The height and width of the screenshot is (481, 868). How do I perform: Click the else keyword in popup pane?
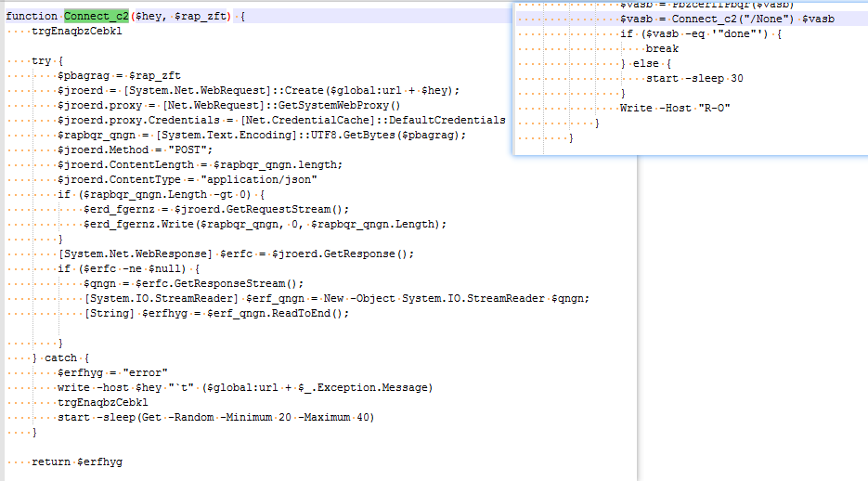pos(646,64)
